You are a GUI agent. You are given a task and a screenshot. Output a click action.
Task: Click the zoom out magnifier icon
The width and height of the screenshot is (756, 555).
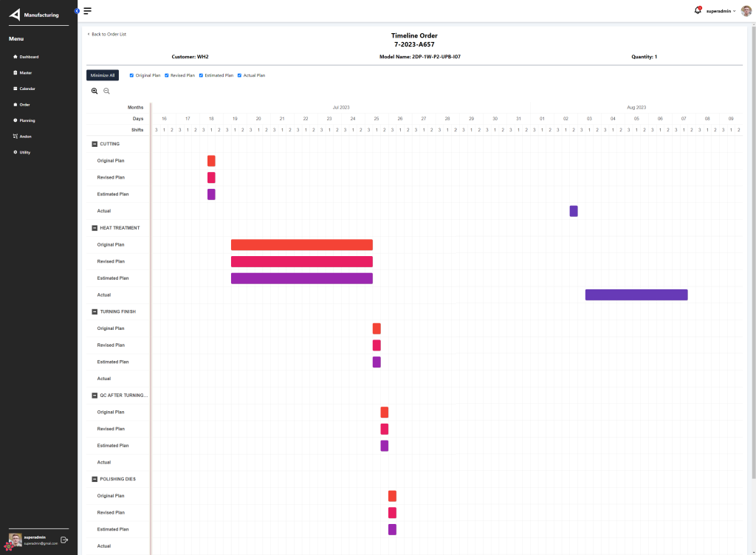tap(106, 91)
